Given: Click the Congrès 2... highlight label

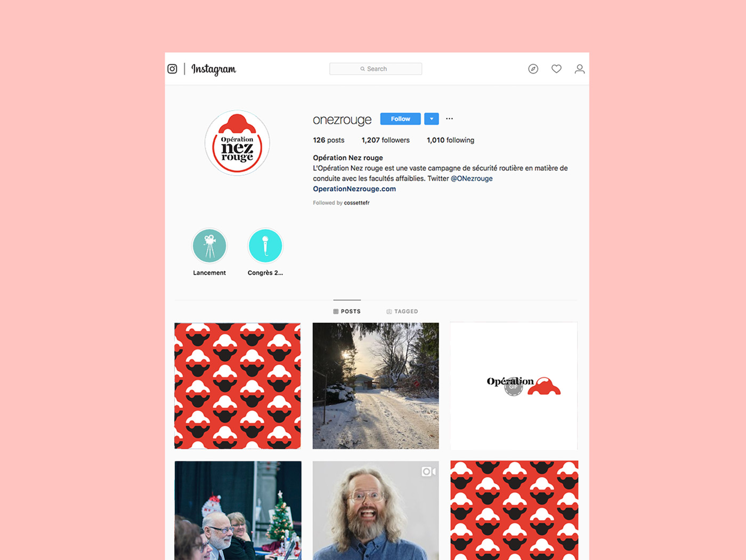Looking at the screenshot, I should pos(265,273).
